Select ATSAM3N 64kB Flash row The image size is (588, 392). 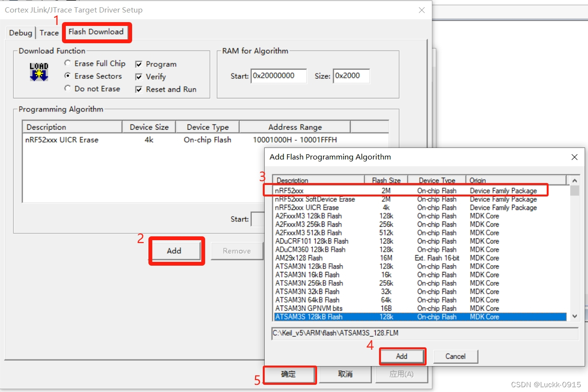pos(421,300)
